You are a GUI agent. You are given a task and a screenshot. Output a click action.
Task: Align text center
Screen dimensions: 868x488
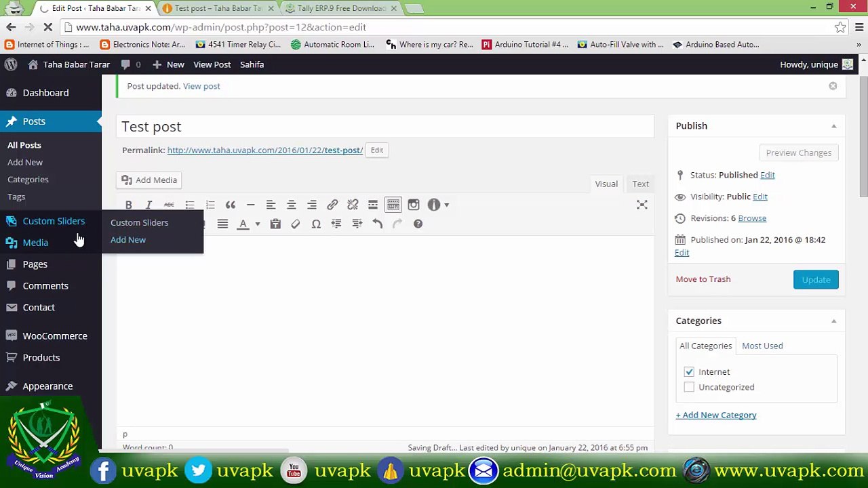[x=292, y=205]
